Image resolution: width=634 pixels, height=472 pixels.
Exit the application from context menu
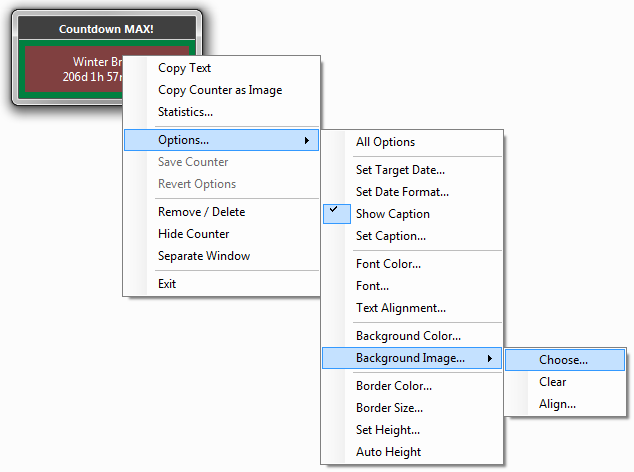click(x=167, y=284)
